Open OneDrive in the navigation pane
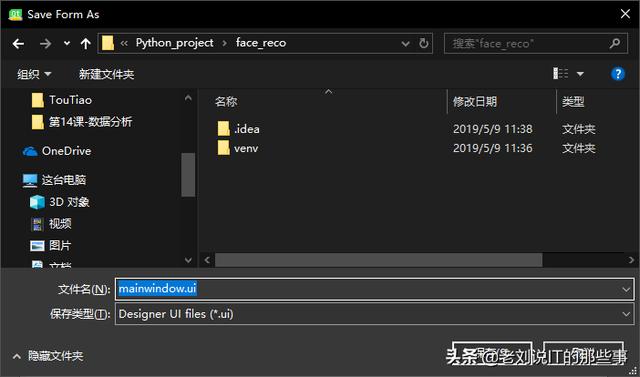Screen dimensions: 640x377 point(66,151)
